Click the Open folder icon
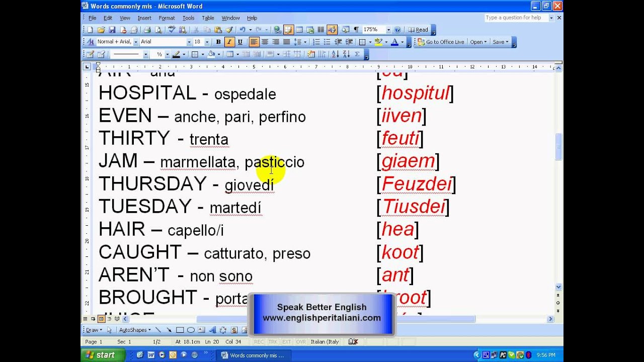The height and width of the screenshot is (362, 644). [x=101, y=30]
